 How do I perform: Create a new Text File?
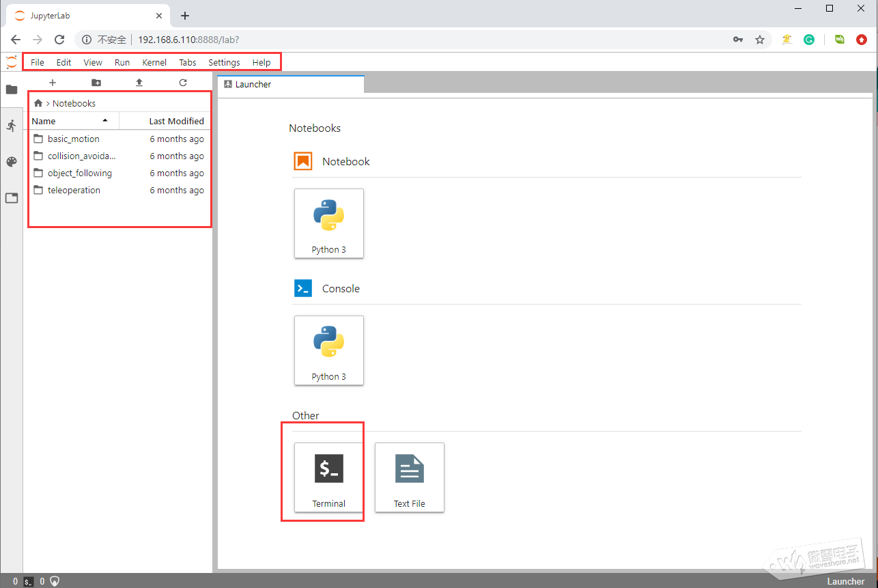pyautogui.click(x=409, y=477)
